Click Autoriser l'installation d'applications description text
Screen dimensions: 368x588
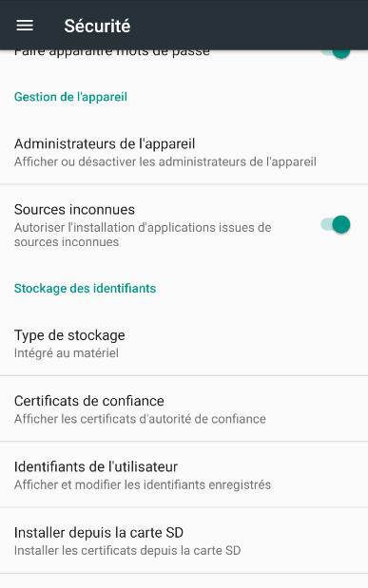143,235
